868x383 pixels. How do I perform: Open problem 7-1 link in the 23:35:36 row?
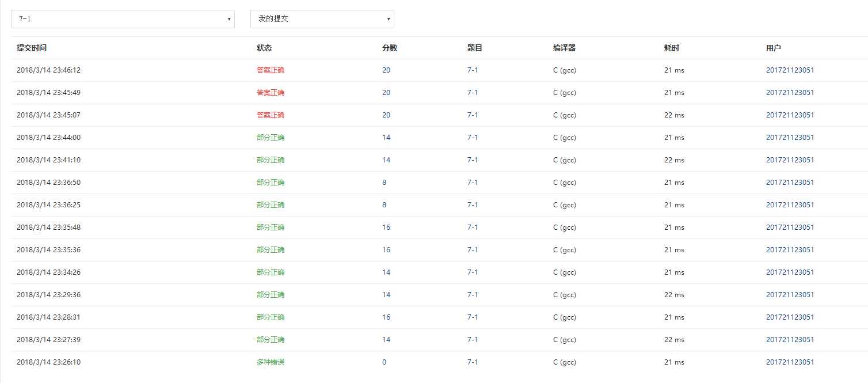click(x=473, y=250)
